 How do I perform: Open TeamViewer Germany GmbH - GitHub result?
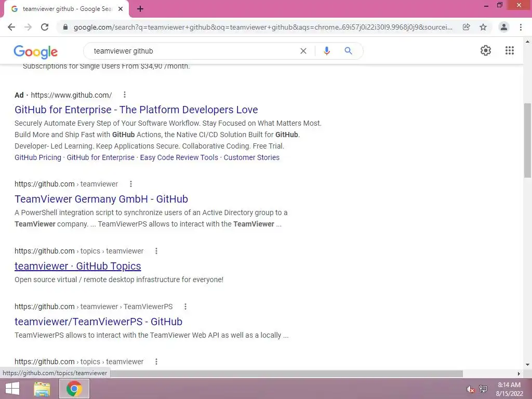click(x=101, y=199)
